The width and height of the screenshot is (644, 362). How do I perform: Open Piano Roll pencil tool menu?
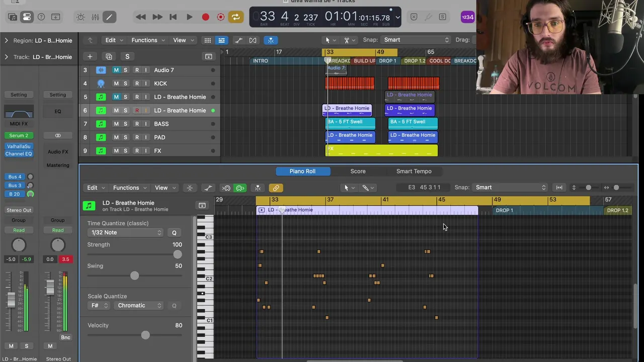click(368, 188)
